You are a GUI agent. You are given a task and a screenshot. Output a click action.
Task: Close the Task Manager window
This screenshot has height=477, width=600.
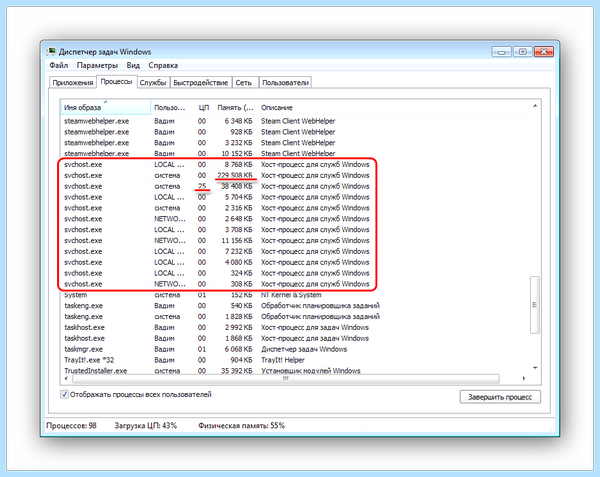pos(544,52)
